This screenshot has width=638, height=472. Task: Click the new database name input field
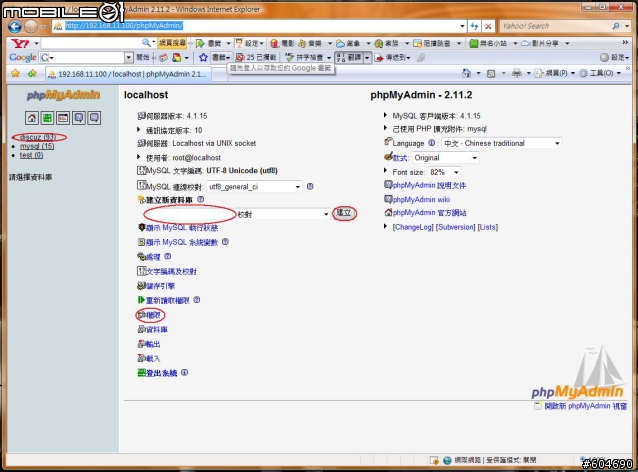click(x=190, y=214)
